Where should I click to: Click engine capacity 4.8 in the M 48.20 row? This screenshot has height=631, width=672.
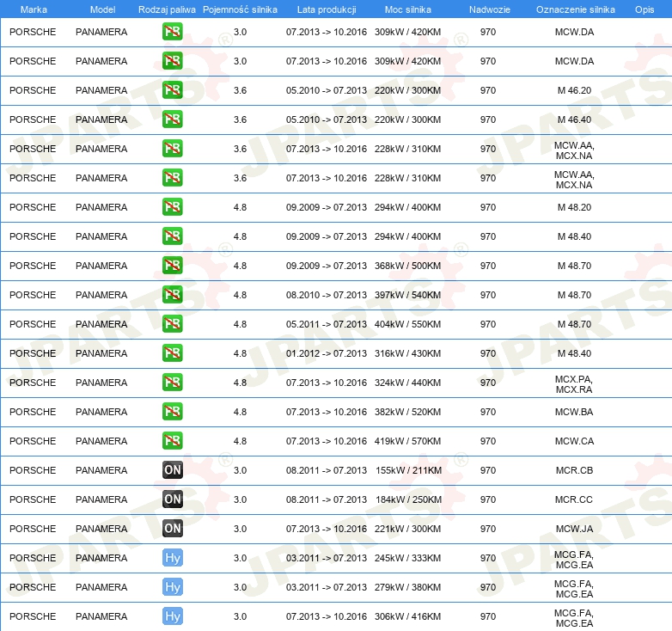240,207
